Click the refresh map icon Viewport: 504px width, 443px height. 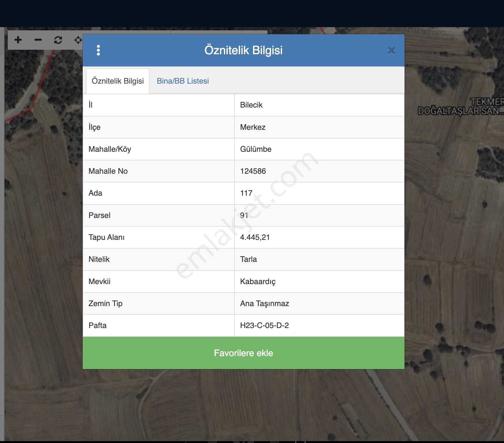[58, 40]
